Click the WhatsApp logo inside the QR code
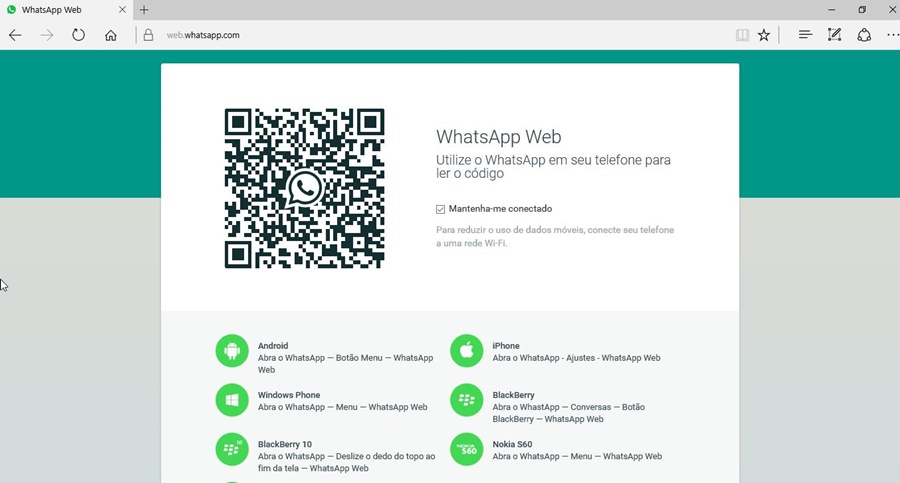This screenshot has height=483, width=900. (x=304, y=188)
